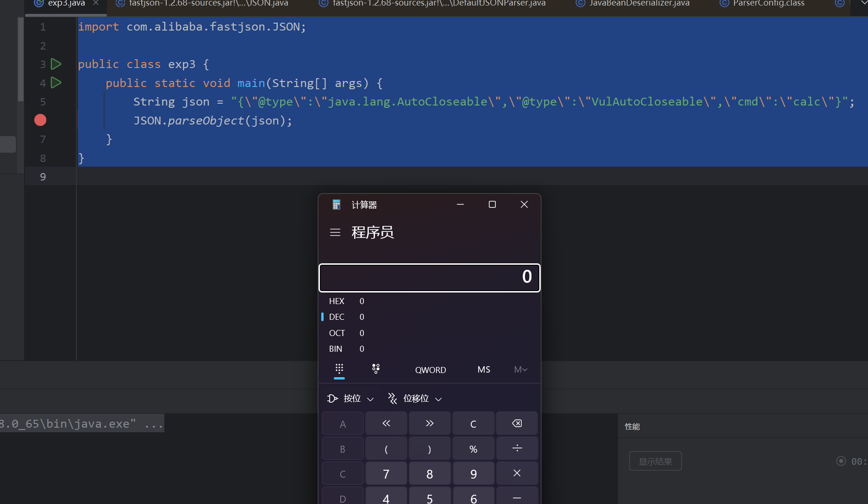
Task: Expand the 位移位 bit shift dropdown
Action: 415,398
